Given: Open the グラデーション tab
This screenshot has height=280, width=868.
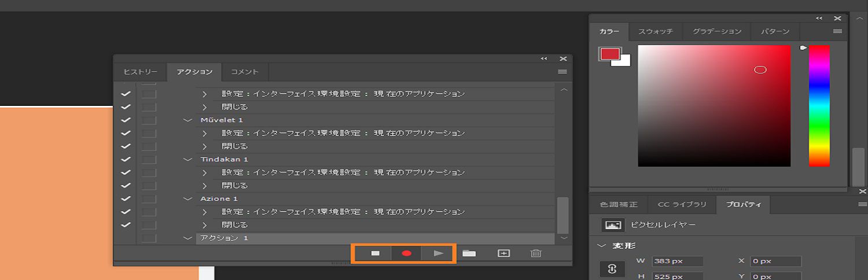Looking at the screenshot, I should pyautogui.click(x=717, y=31).
